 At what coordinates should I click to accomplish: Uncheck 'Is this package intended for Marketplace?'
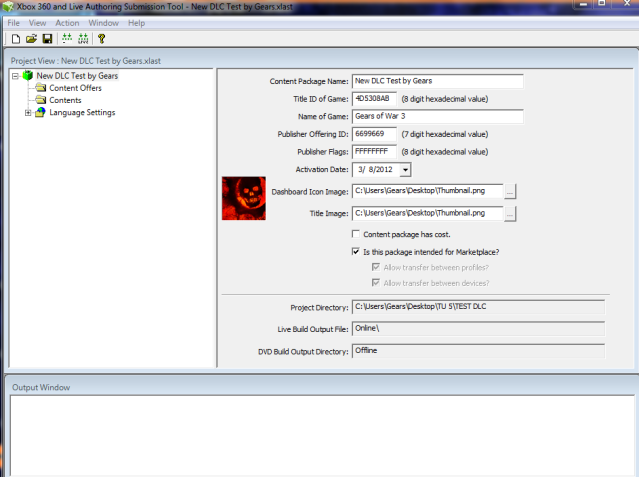(x=356, y=252)
